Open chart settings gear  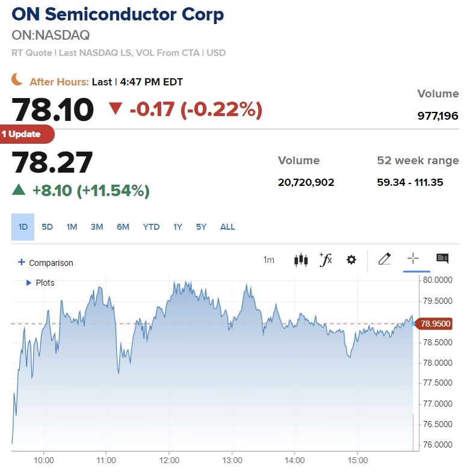coord(351,260)
